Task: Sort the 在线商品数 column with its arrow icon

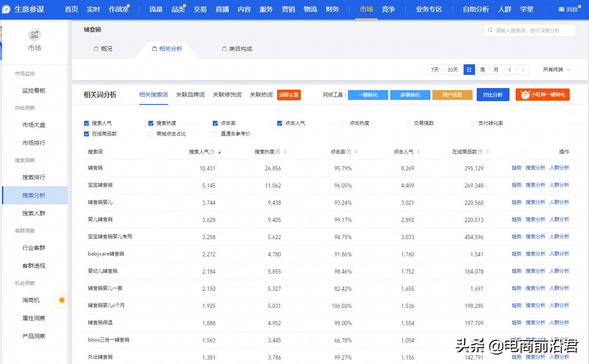Action: (487, 151)
